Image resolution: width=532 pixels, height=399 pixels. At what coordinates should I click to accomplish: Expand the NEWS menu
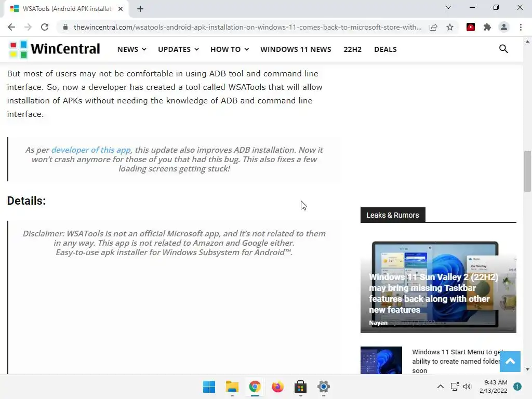coord(131,49)
